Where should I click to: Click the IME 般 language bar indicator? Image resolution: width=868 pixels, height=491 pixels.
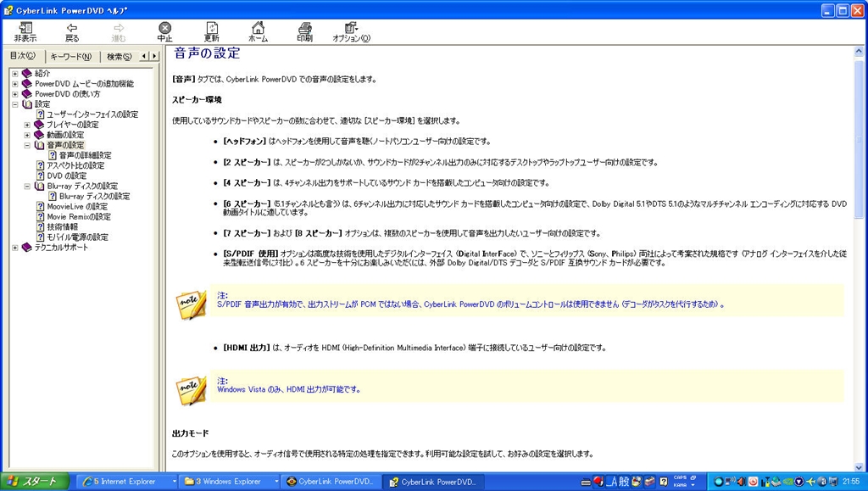coord(624,482)
